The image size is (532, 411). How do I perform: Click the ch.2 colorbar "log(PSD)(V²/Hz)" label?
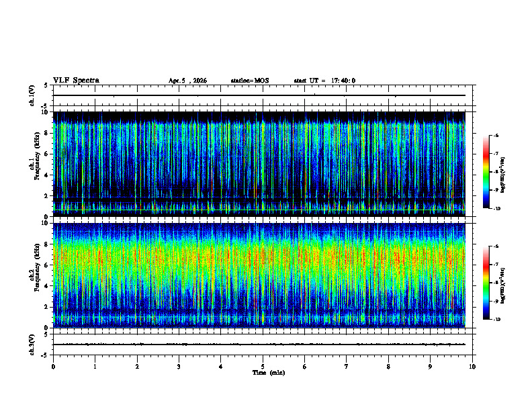(502, 285)
